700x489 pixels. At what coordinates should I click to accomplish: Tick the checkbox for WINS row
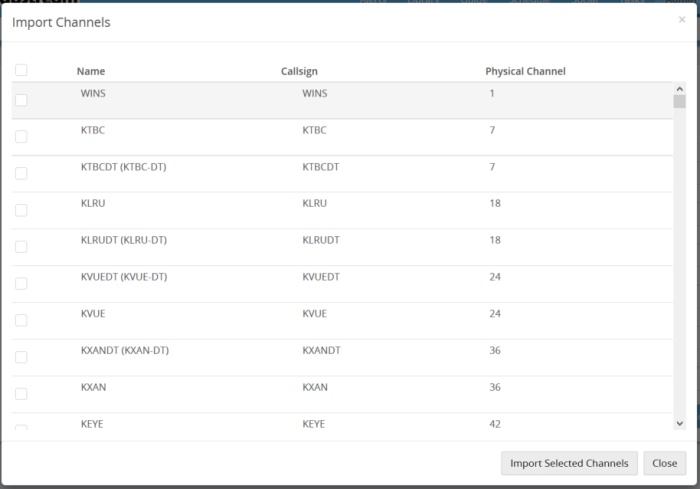coord(21,100)
